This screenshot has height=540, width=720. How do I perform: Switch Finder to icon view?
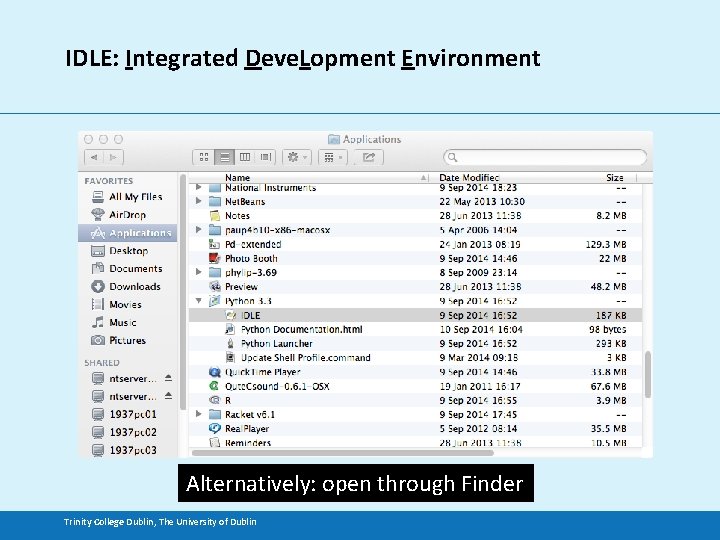coord(204,158)
